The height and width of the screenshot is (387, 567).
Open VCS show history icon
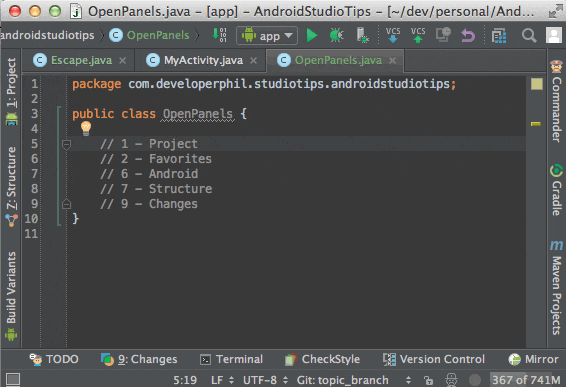[x=443, y=35]
